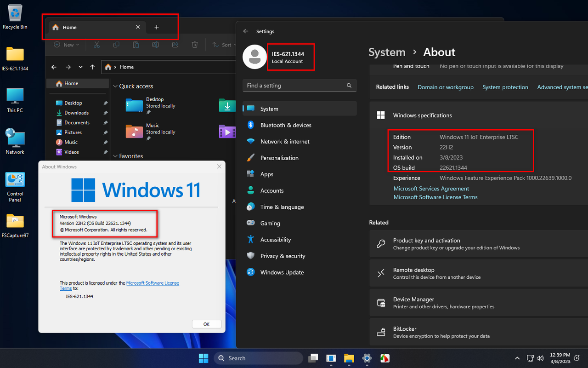Open the Microsoft Software License Terms link in About Windows dialog
588x368 pixels.
click(x=153, y=283)
